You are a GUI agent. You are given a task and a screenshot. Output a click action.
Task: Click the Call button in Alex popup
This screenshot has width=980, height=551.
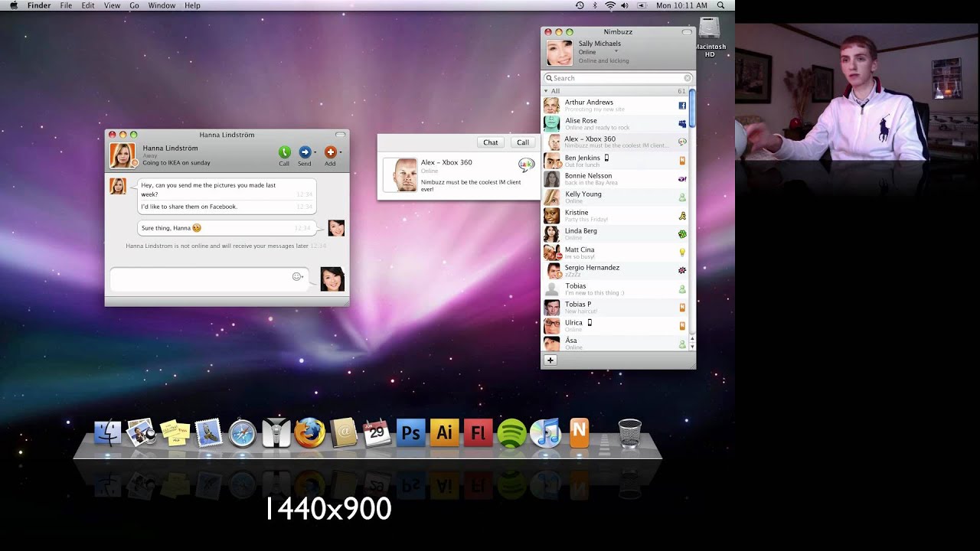coord(523,142)
